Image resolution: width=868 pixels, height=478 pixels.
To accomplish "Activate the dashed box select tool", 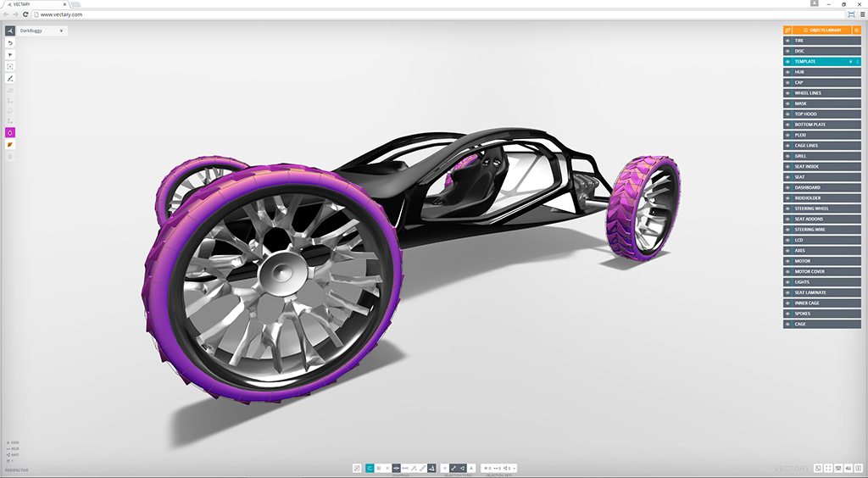I will pyautogui.click(x=10, y=66).
